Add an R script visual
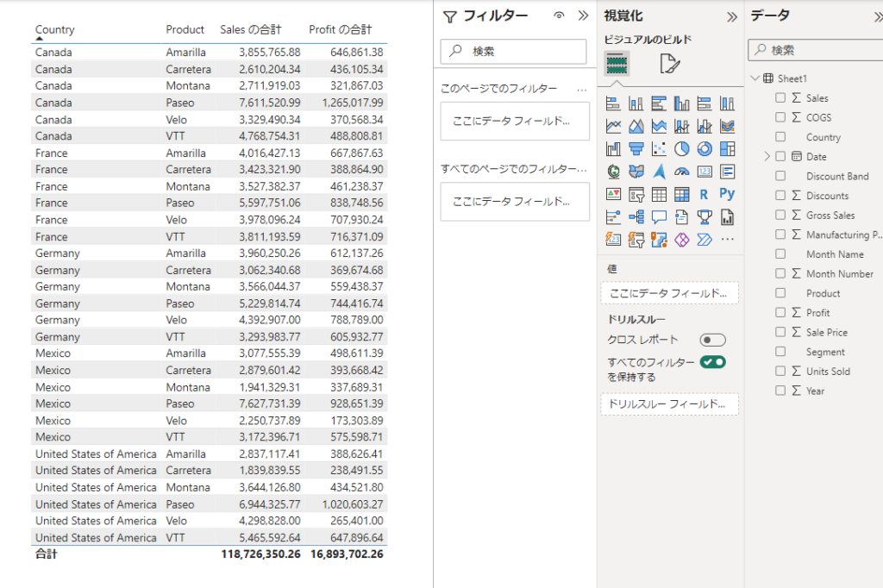This screenshot has width=883, height=588. (705, 194)
